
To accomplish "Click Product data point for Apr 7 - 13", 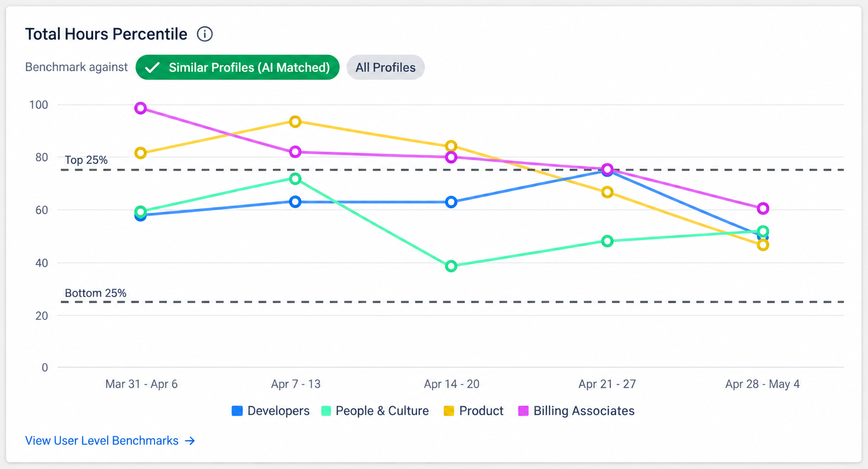I will tap(295, 122).
